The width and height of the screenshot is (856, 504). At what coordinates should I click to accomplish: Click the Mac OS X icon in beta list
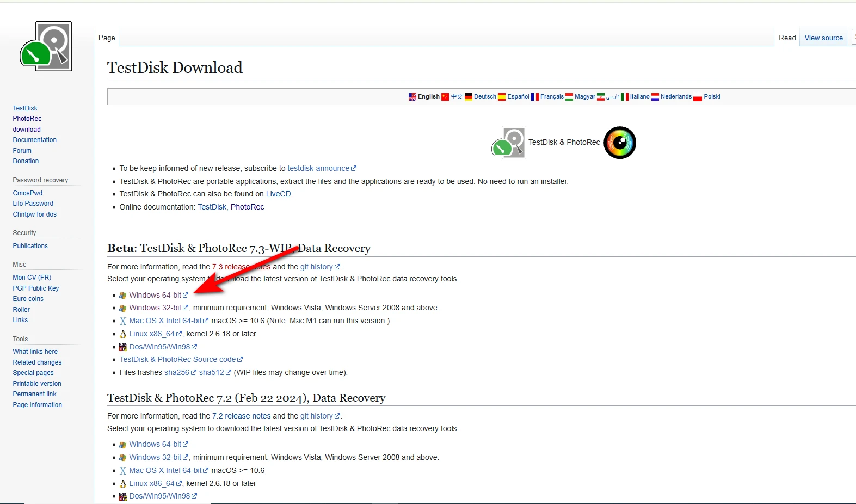pos(123,321)
